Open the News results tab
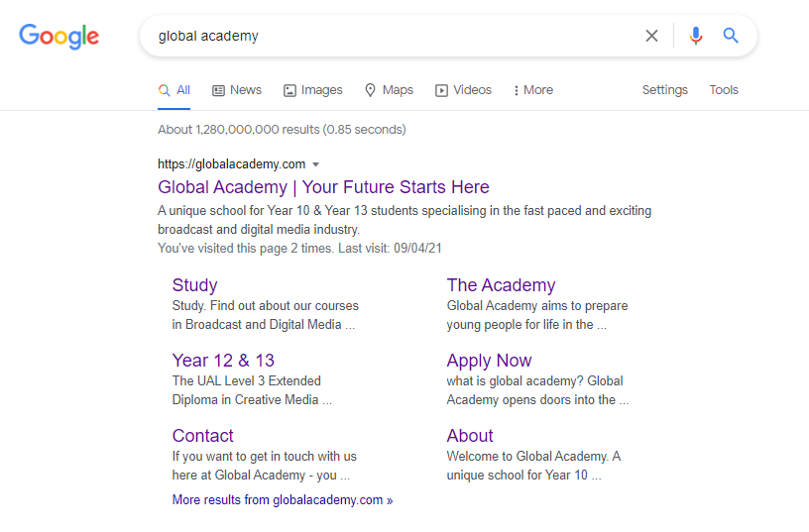The width and height of the screenshot is (809, 532). 236,90
